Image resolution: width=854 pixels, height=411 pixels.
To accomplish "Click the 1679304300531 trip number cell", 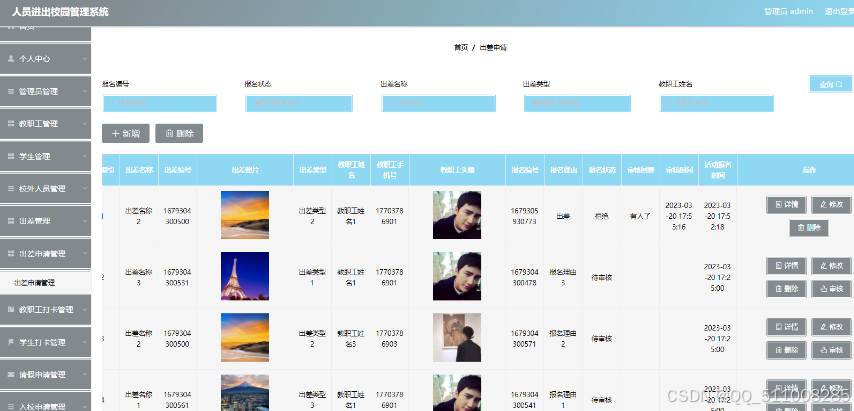I will click(177, 277).
